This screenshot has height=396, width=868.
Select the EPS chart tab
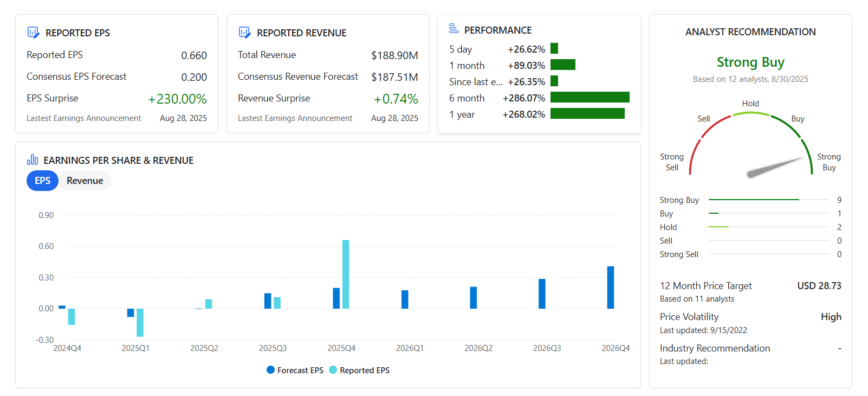(42, 181)
